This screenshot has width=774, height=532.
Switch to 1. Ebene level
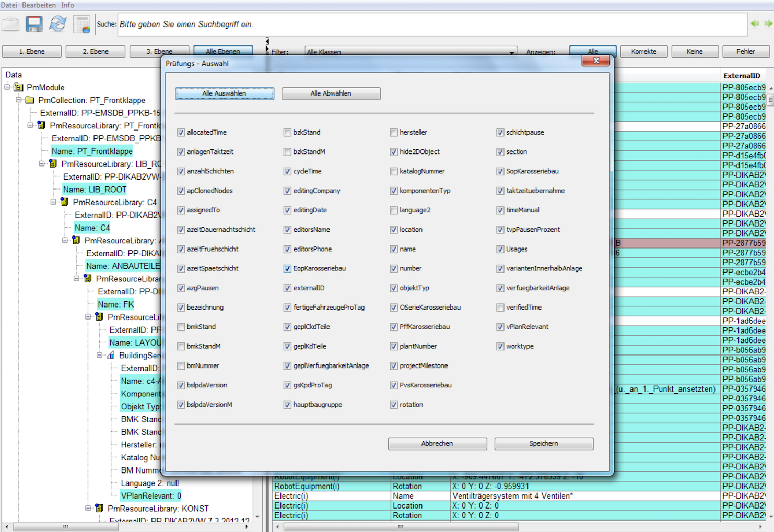(32, 52)
